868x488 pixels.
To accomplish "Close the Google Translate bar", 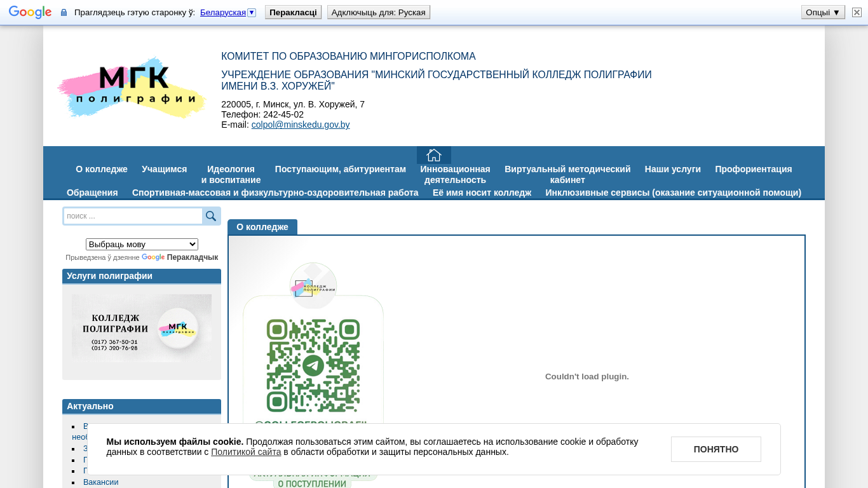I will click(x=857, y=12).
